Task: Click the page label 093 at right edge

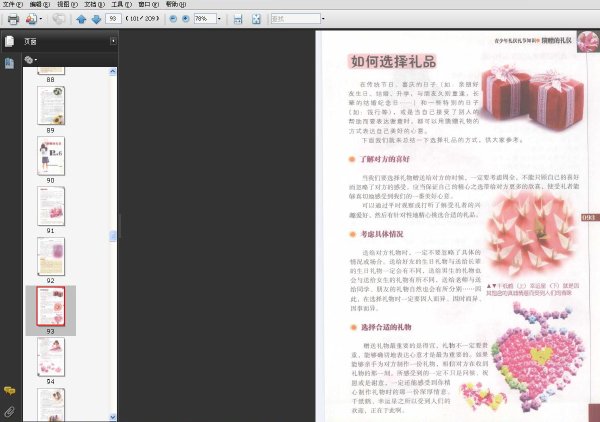Action: (x=589, y=217)
